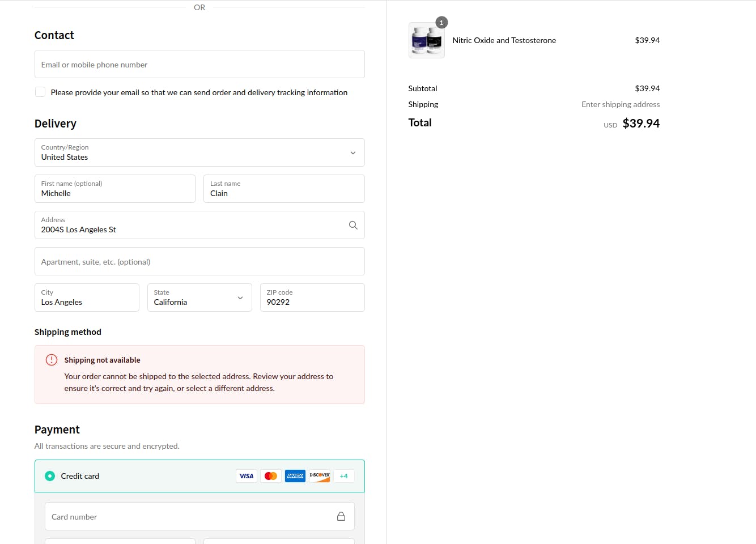This screenshot has width=756, height=544.
Task: Select the Credit card radio button
Action: 50,476
